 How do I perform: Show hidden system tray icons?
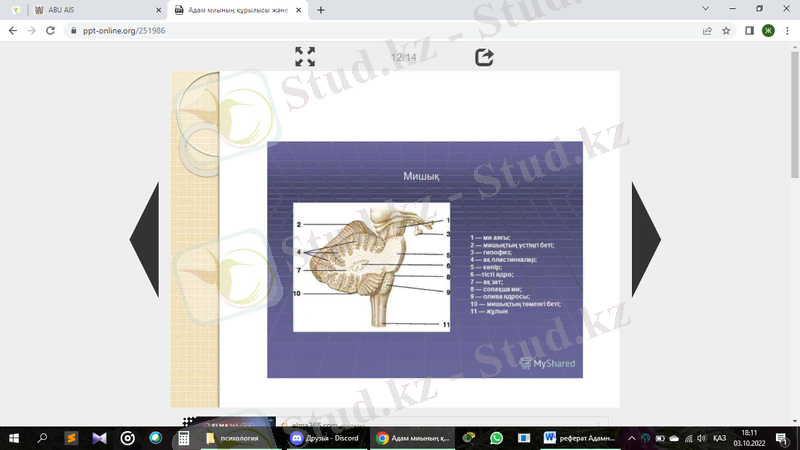[x=632, y=438]
